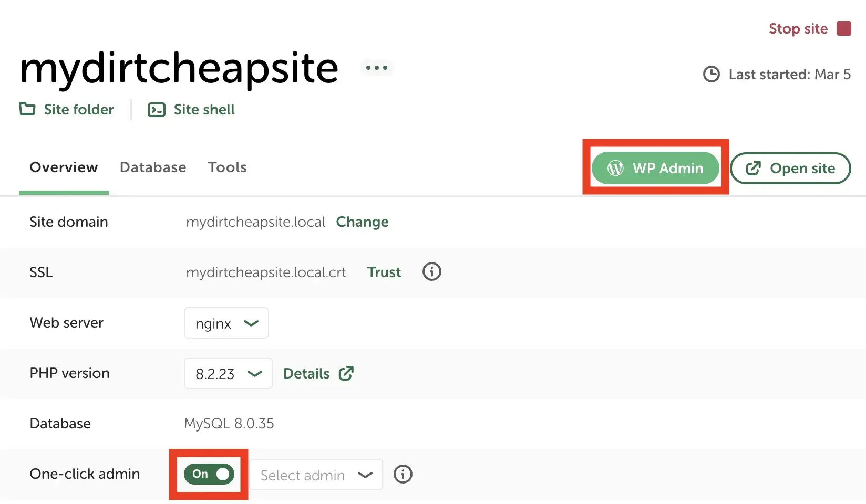Screen dimensions: 866x504
Task: Open the site options ellipsis menu
Action: coord(377,67)
